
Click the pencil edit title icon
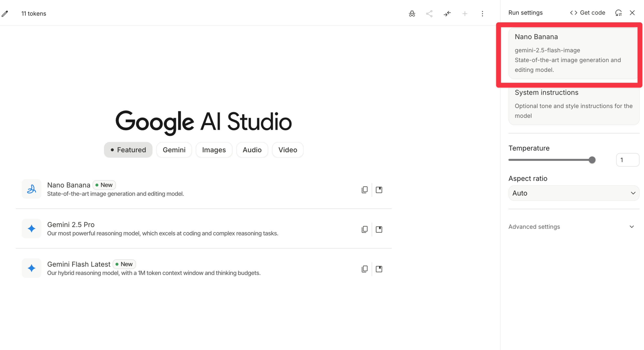pyautogui.click(x=5, y=14)
